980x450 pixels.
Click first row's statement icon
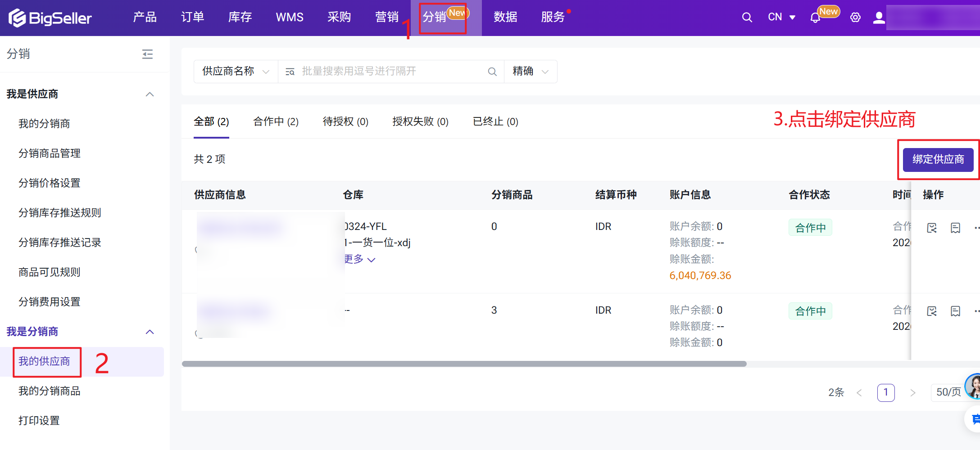[955, 228]
